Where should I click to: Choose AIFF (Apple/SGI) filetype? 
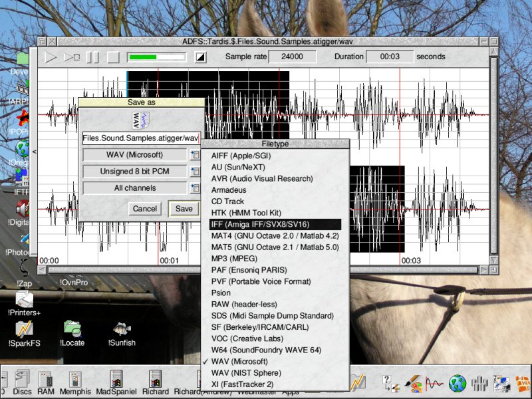coord(275,156)
